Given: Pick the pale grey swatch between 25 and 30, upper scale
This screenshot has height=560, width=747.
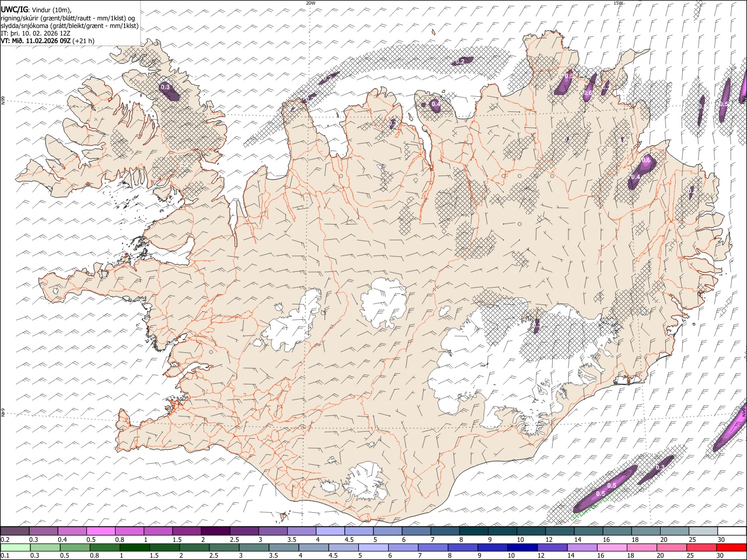Looking at the screenshot, I should click(x=703, y=531).
